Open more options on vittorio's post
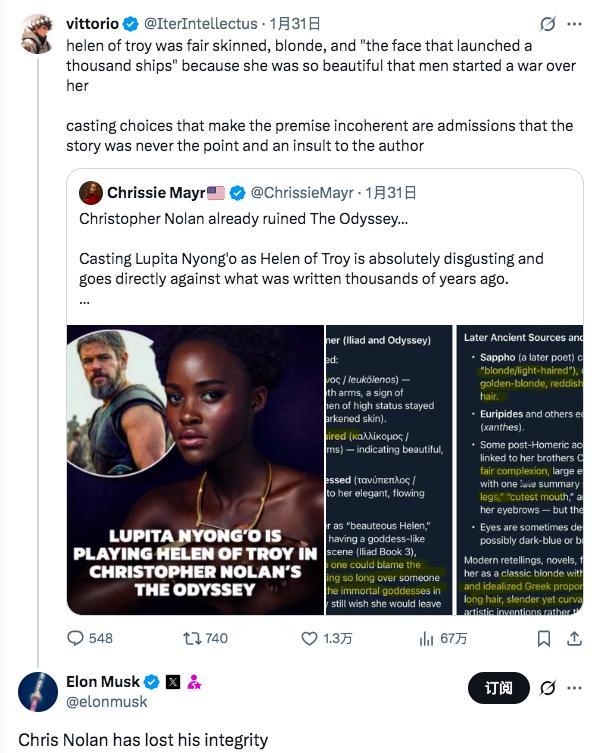 tap(574, 23)
